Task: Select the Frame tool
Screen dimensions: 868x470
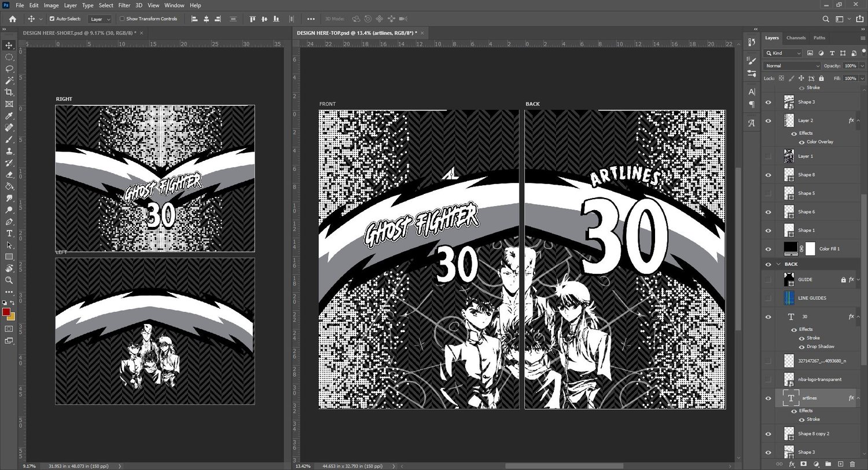Action: 9,104
